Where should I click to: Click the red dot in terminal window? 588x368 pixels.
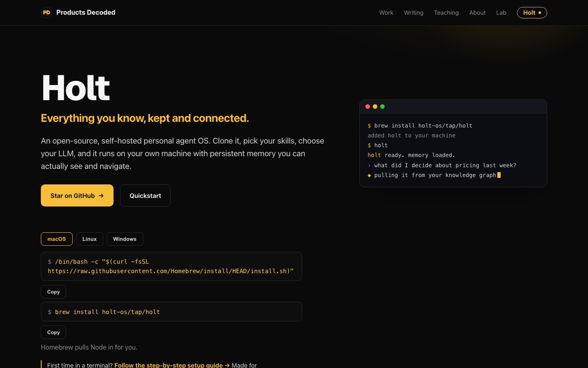click(x=367, y=107)
